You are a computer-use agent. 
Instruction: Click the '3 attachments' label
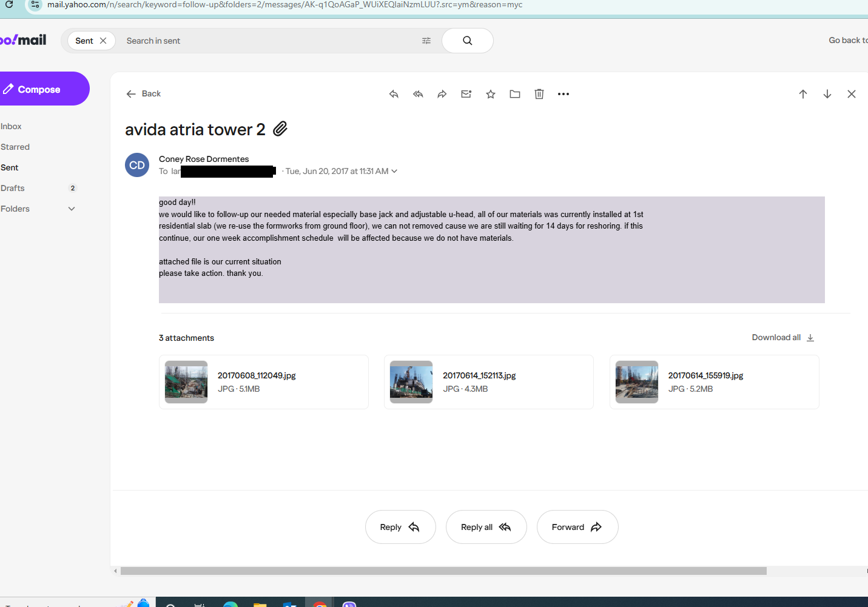[186, 338]
